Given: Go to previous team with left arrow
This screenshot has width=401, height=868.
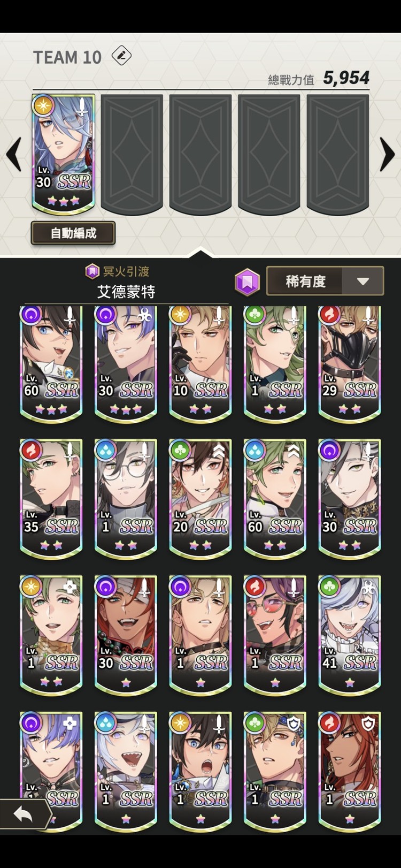Looking at the screenshot, I should pos(14,154).
